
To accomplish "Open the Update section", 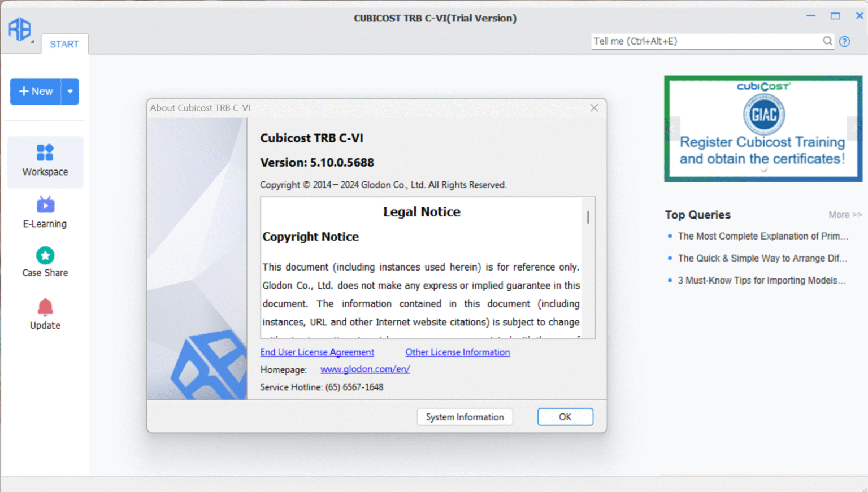I will pos(45,314).
